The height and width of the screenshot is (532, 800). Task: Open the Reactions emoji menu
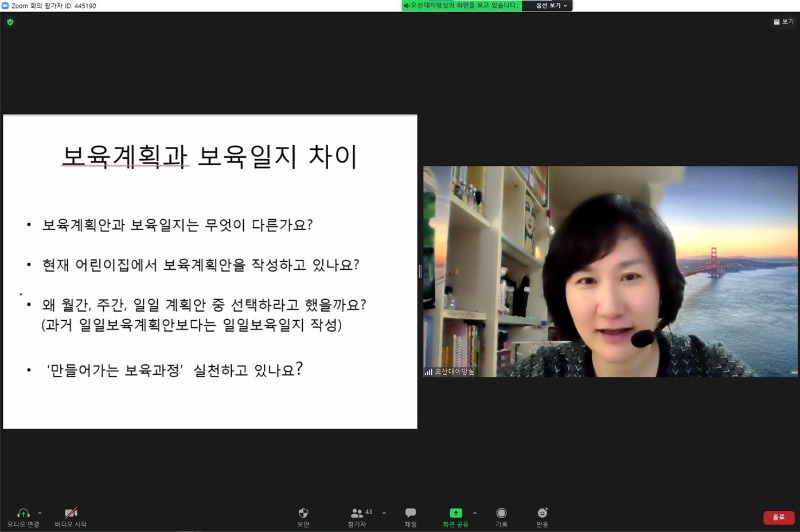(542, 513)
